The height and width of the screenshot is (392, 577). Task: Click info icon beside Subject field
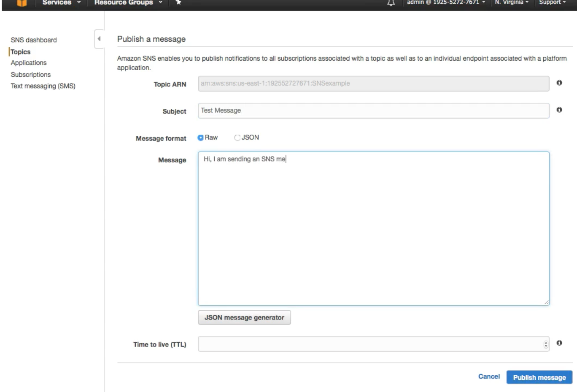click(559, 110)
